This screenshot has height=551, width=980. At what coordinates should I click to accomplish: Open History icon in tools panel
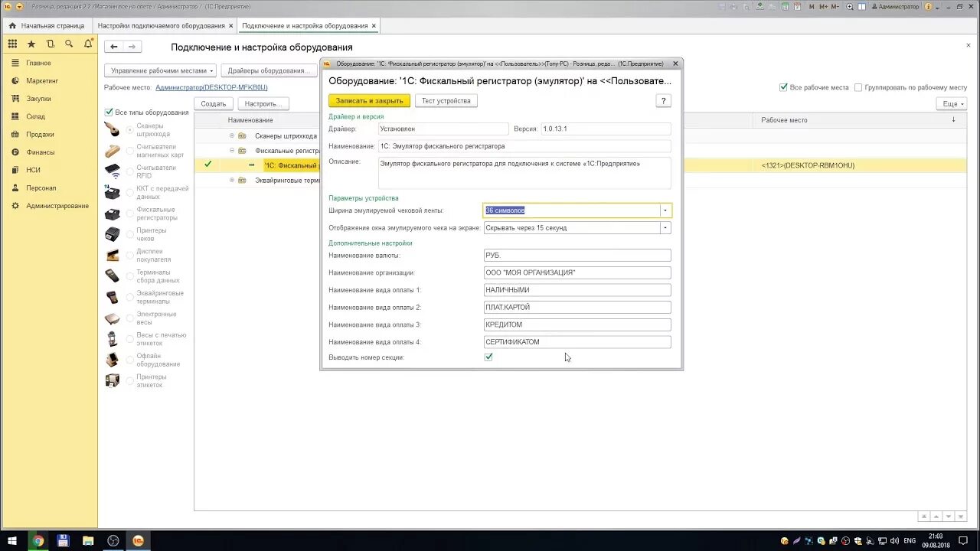[x=51, y=44]
